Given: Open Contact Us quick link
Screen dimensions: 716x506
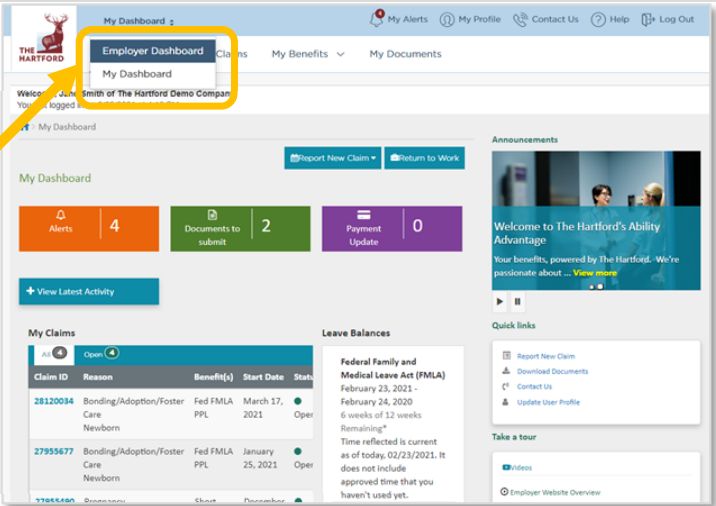Looking at the screenshot, I should coord(534,386).
